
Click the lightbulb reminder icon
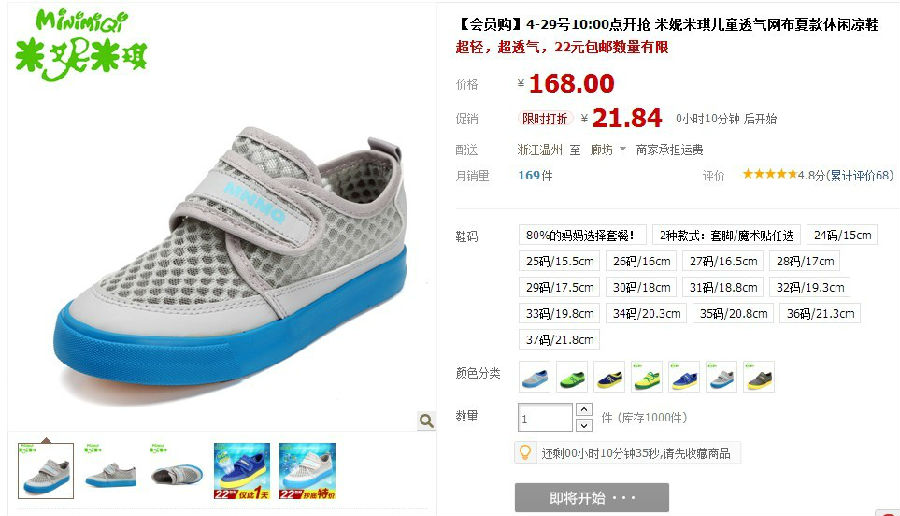pyautogui.click(x=525, y=453)
